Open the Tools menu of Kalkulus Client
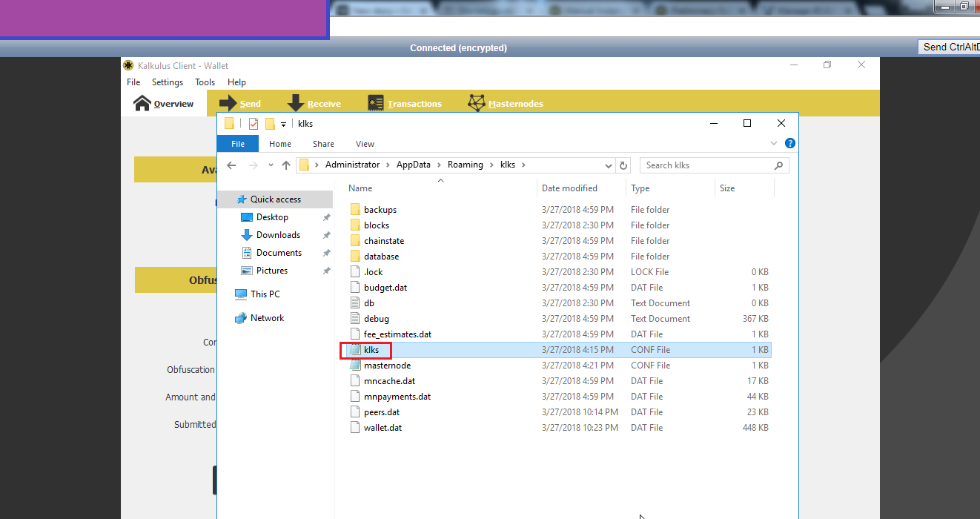 [205, 82]
